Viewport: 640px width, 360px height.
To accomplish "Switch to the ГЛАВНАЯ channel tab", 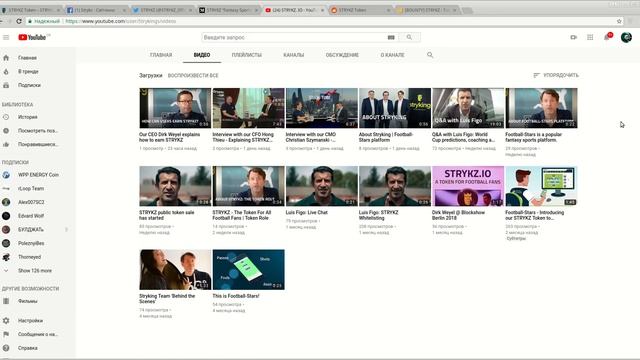I will click(161, 55).
